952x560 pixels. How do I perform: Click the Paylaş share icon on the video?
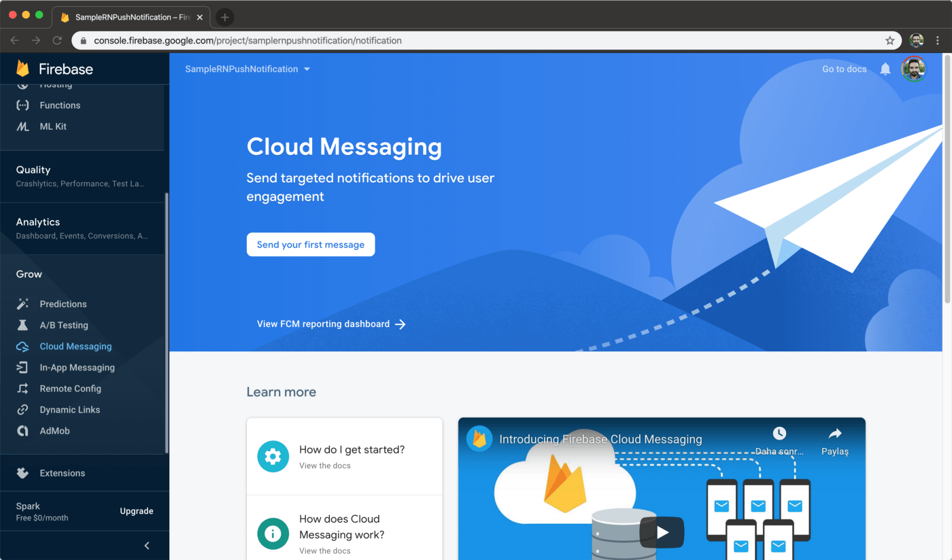(835, 434)
